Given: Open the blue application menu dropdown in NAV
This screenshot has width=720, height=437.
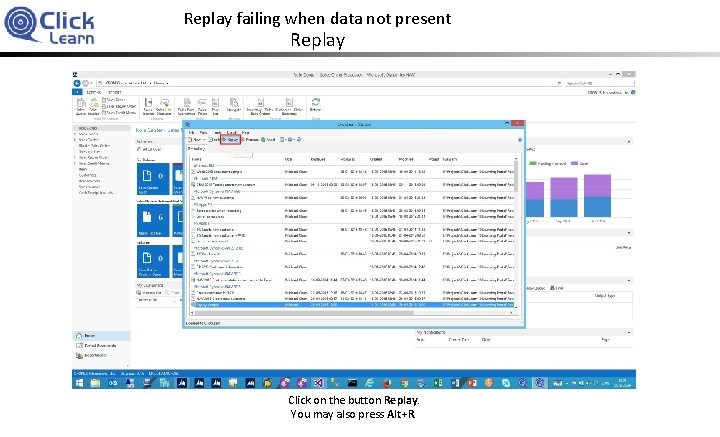Looking at the screenshot, I should (76, 92).
